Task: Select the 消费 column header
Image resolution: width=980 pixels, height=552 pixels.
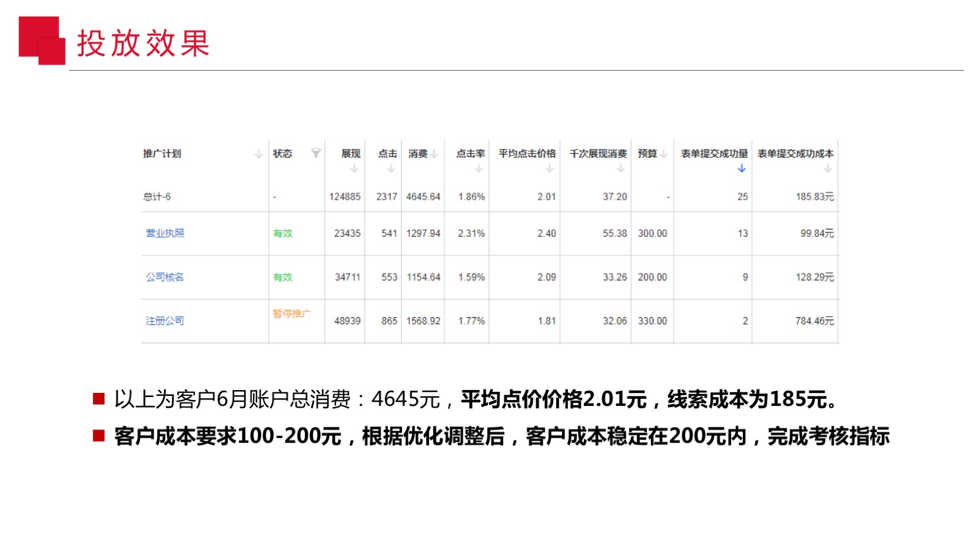Action: coord(418,154)
